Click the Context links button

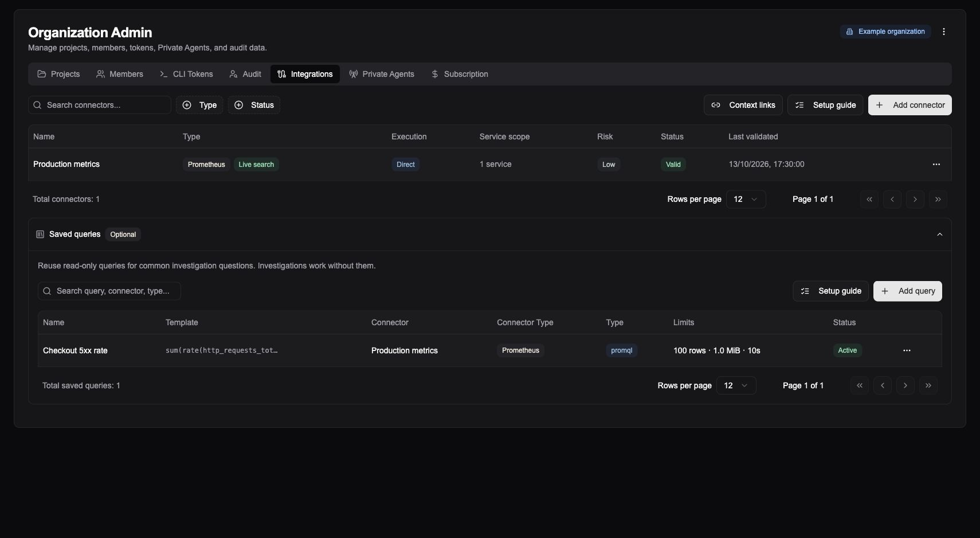pyautogui.click(x=743, y=105)
